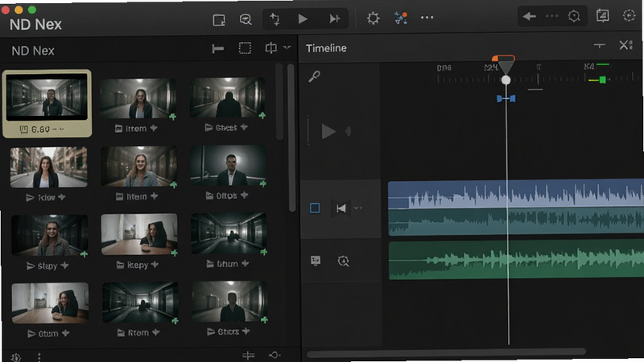Click the white playhead knob on ruler
Screen dimensions: 644x362
[x=506, y=80]
